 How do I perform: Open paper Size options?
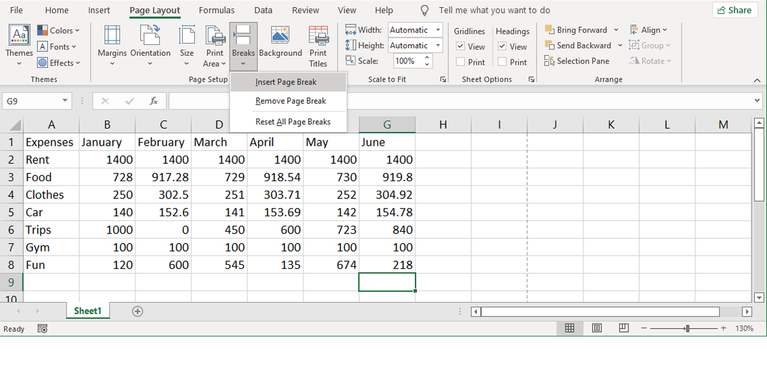coord(186,46)
